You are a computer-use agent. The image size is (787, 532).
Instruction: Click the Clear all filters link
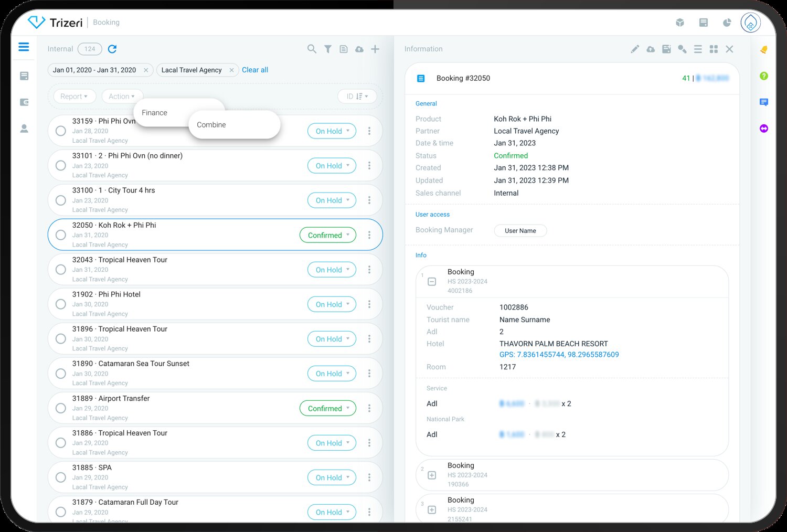[255, 70]
